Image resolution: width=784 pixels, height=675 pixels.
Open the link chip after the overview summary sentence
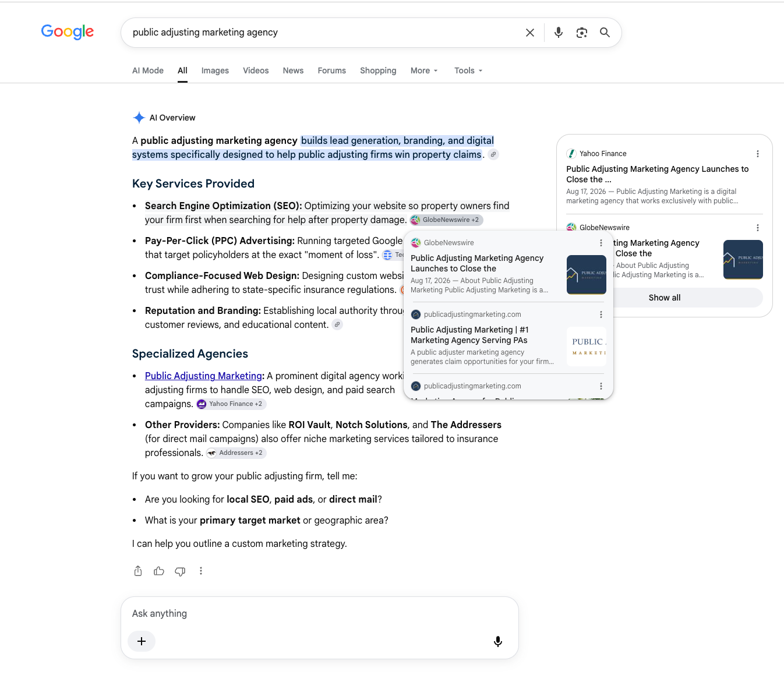(x=493, y=154)
